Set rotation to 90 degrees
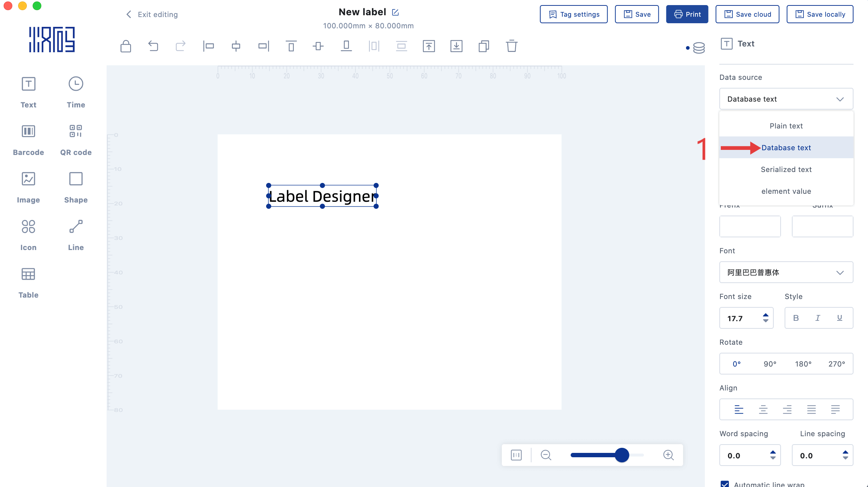 pyautogui.click(x=770, y=364)
